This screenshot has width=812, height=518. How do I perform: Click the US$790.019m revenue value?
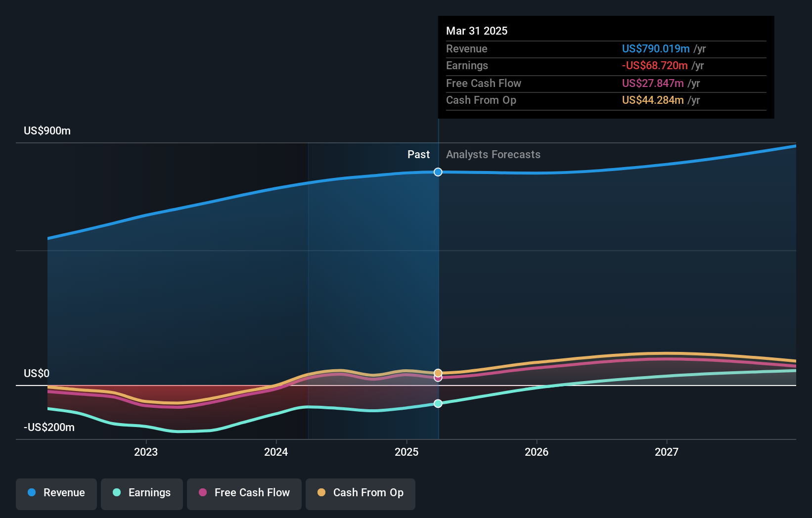(656, 48)
